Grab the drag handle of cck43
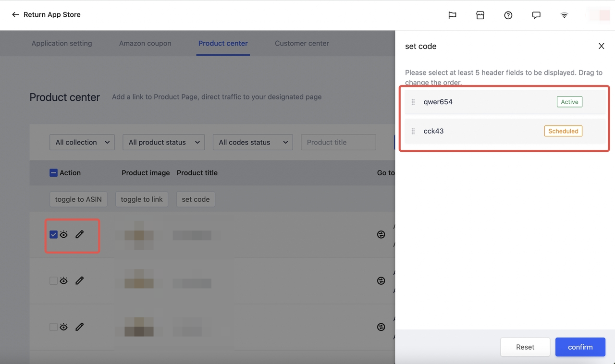The image size is (615, 364). 413,131
